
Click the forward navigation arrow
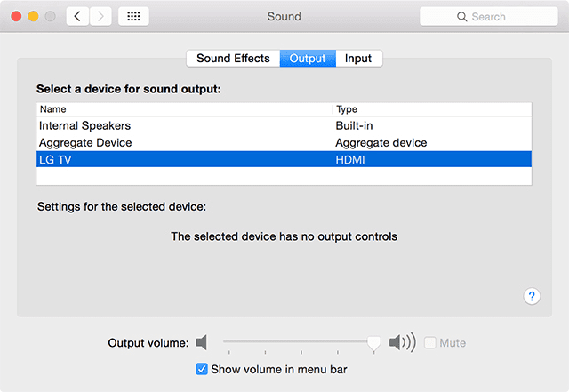(x=100, y=16)
